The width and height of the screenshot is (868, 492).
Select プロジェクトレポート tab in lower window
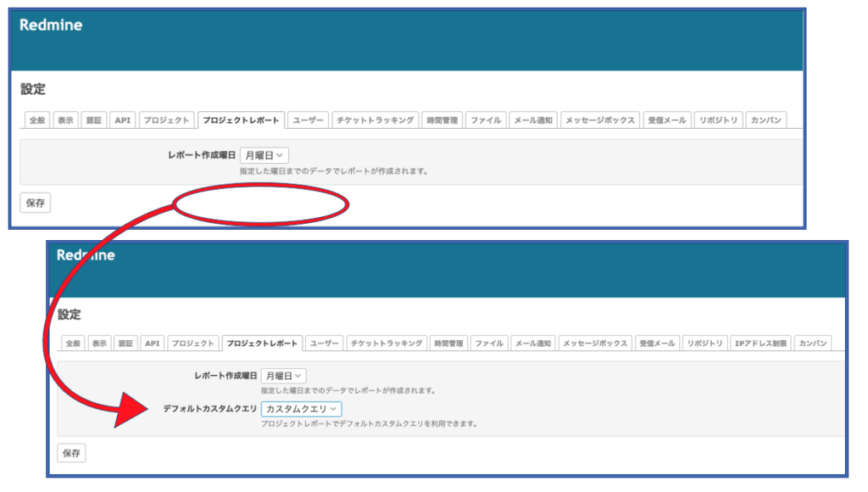click(x=262, y=344)
